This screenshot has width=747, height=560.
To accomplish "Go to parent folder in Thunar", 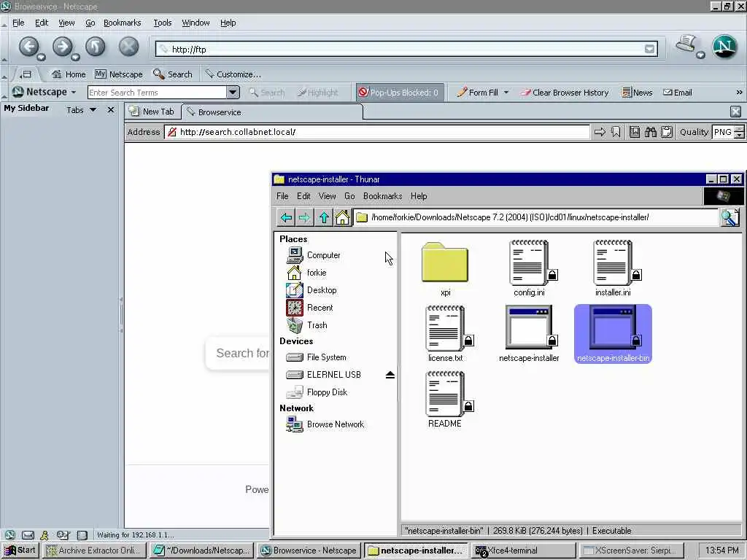I will click(324, 217).
